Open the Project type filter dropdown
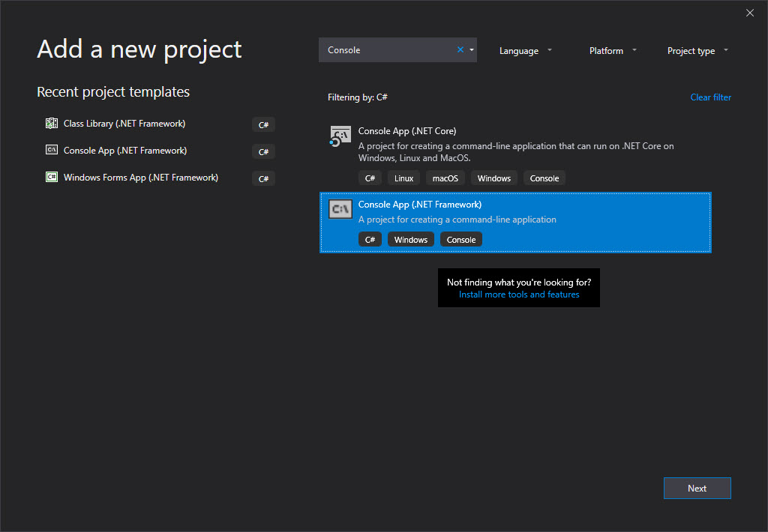 pyautogui.click(x=697, y=50)
